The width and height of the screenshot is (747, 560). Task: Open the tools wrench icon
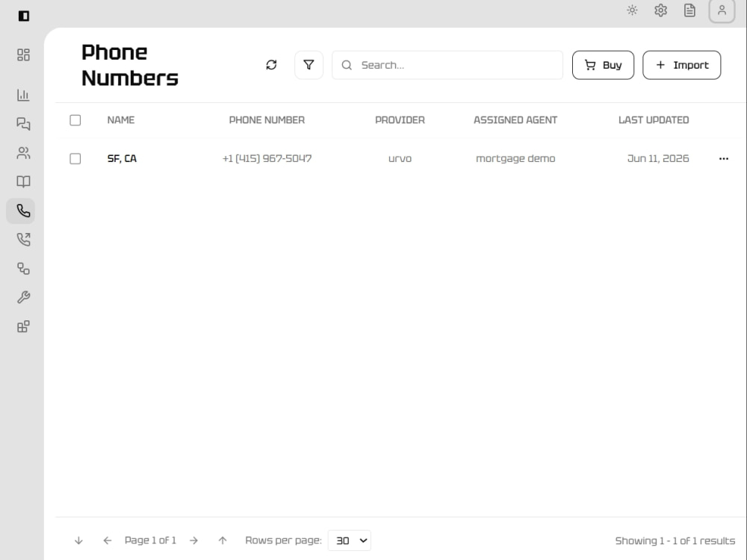[23, 298]
